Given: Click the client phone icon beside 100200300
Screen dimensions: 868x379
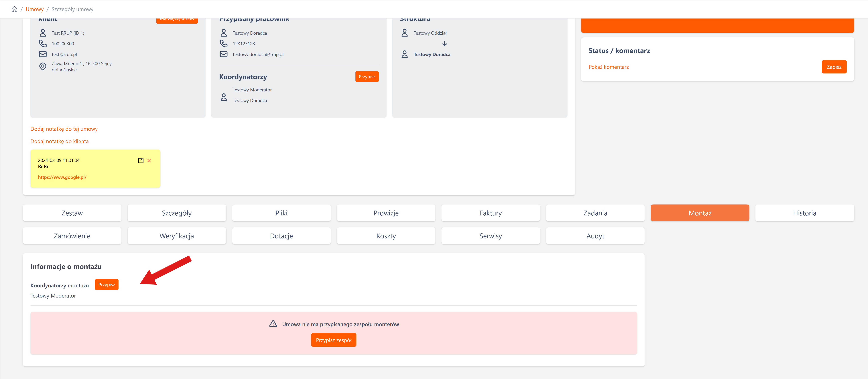Looking at the screenshot, I should click(43, 43).
